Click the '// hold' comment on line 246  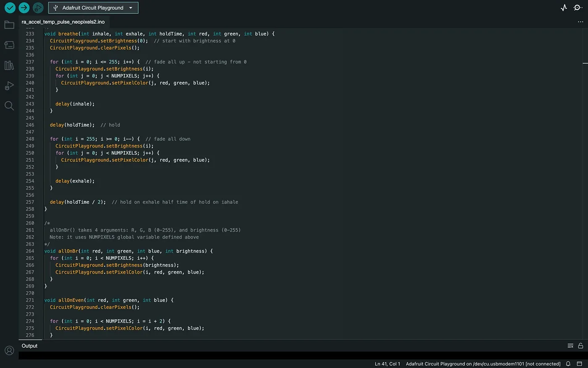[110, 125]
